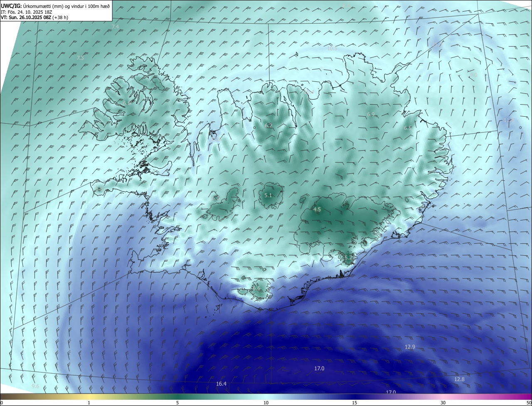Click the 12.8 value label over the sea
Screen dimensions: 532x406
click(x=459, y=379)
